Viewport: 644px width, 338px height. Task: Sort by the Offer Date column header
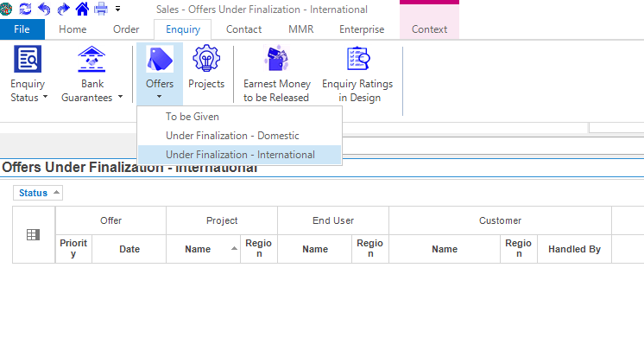pos(129,249)
